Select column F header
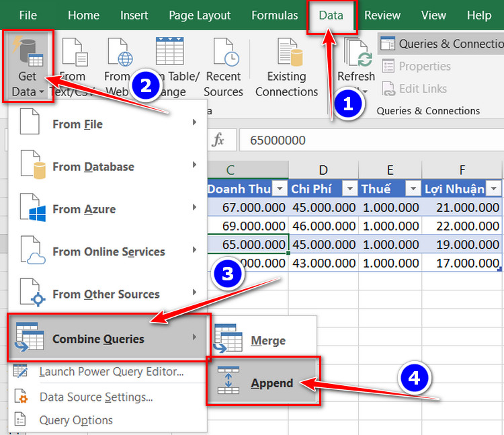 point(462,169)
